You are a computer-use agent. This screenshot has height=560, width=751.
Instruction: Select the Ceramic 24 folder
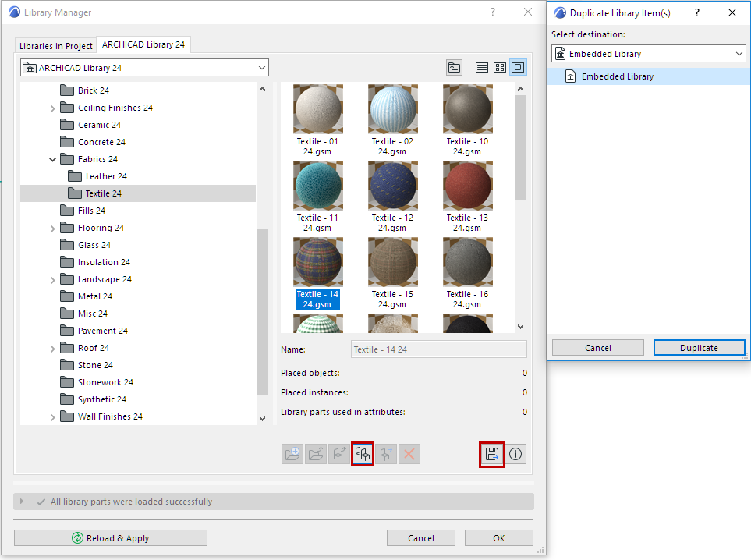(90, 125)
